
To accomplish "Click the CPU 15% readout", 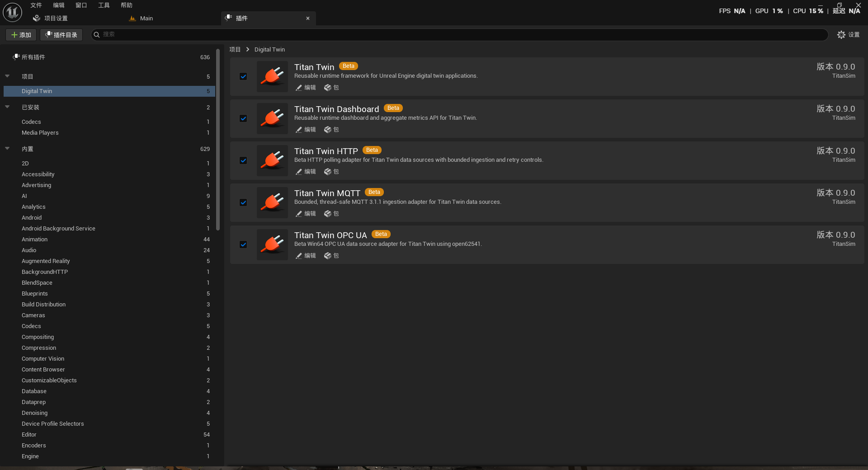I will point(808,11).
